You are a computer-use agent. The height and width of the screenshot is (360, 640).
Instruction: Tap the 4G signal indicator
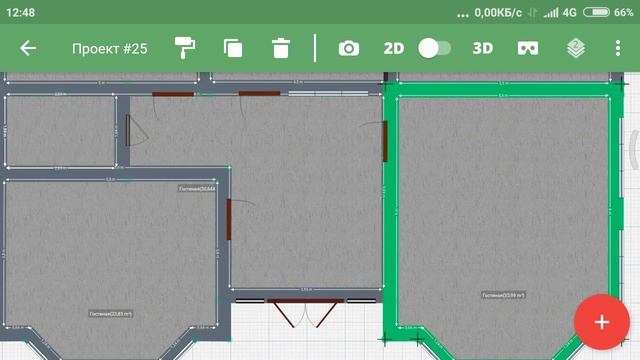(569, 13)
